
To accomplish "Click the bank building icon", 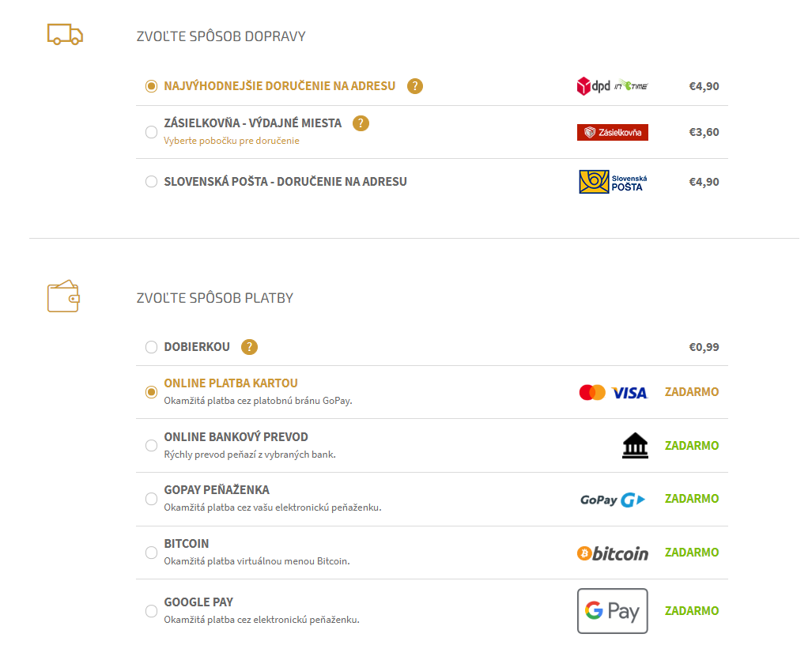I will pos(636,445).
